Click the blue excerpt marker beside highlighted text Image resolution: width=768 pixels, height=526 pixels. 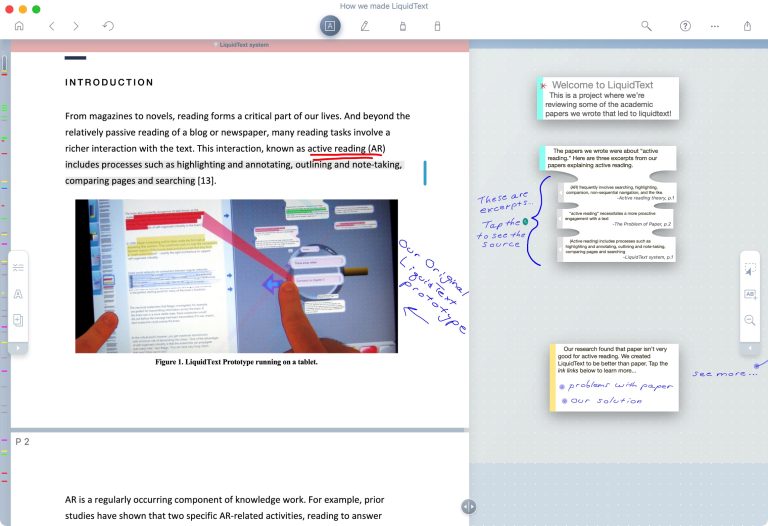[x=425, y=173]
